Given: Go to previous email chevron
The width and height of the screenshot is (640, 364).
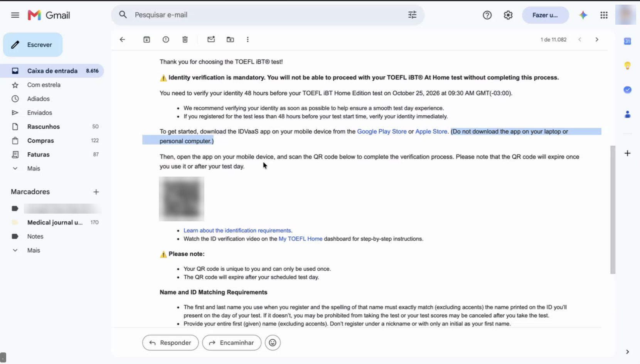Looking at the screenshot, I should 579,39.
